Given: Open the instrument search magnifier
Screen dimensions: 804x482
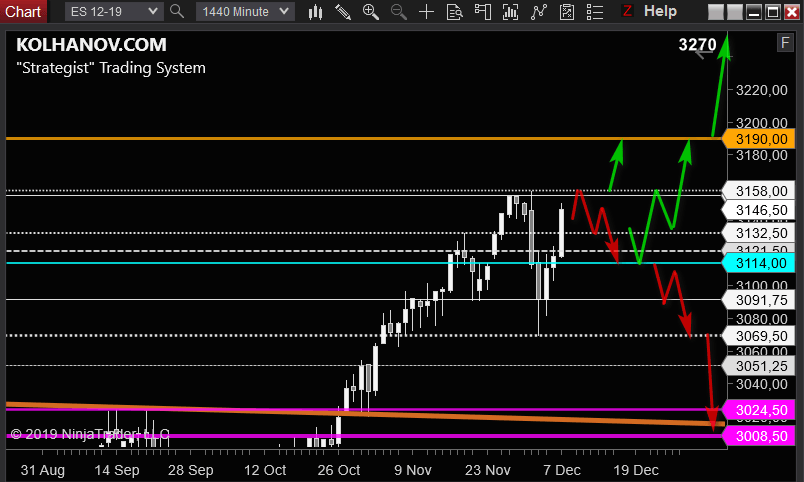Looking at the screenshot, I should point(177,11).
